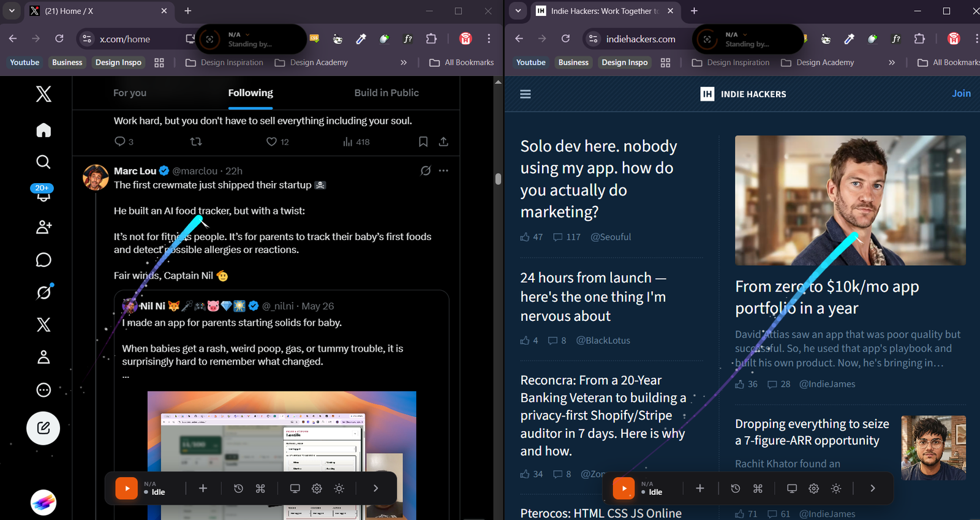Upvote the Reconcra post with 34 likes

[x=525, y=474]
